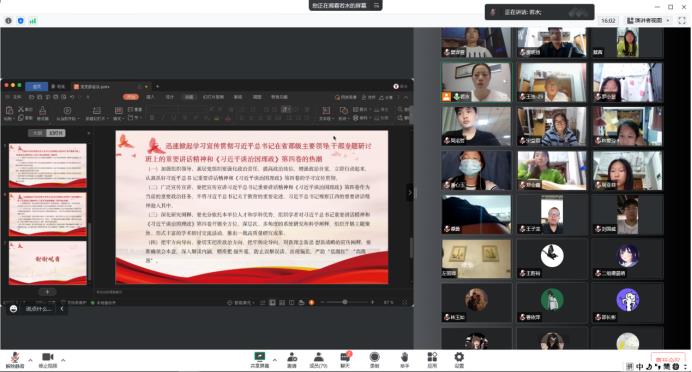Start recording with the record icon
Viewport: 692px width, 372px height.
pyautogui.click(x=374, y=360)
